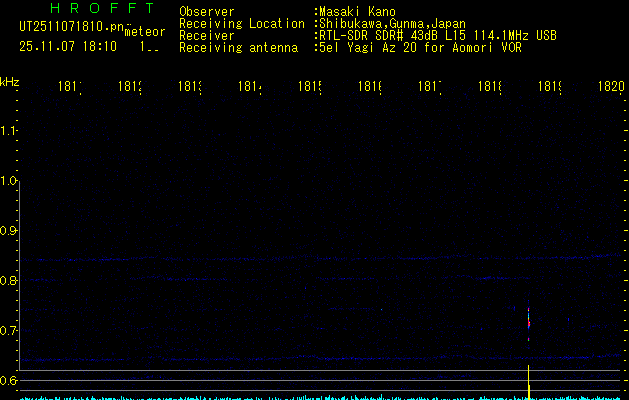
Task: Pick the 1815 time axis marker
Action: (x=309, y=87)
